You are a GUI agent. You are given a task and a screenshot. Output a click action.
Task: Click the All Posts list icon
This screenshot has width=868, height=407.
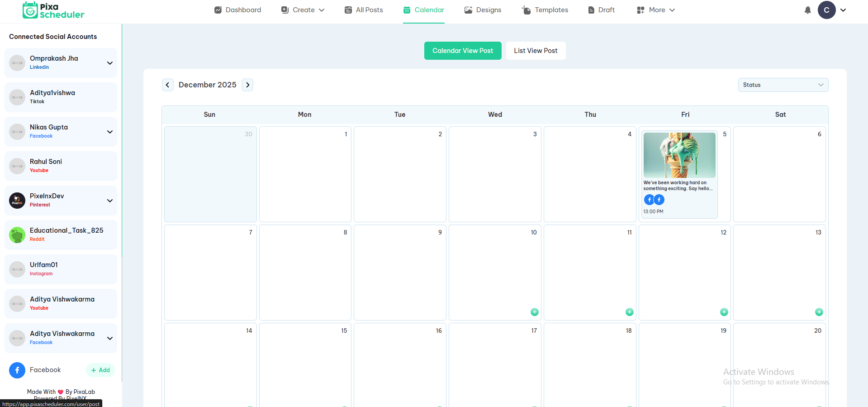click(x=348, y=10)
